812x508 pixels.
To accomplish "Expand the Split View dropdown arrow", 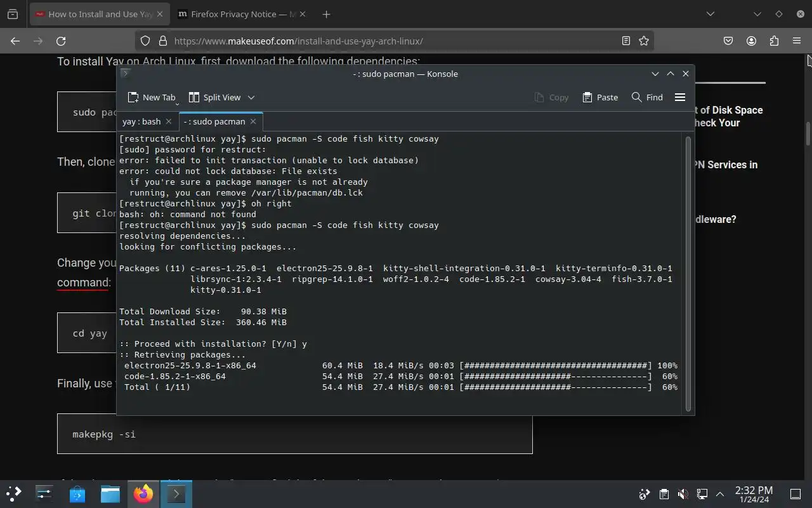I will [251, 97].
